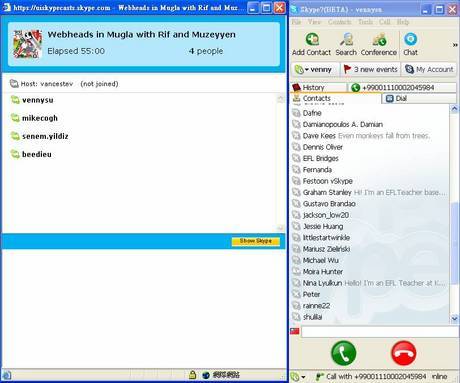Click the green call button

click(344, 353)
